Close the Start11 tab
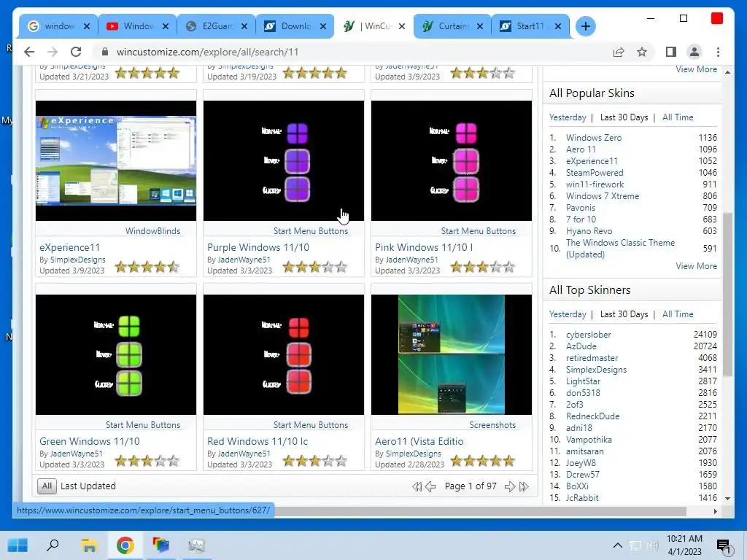The width and height of the screenshot is (747, 560). (558, 26)
